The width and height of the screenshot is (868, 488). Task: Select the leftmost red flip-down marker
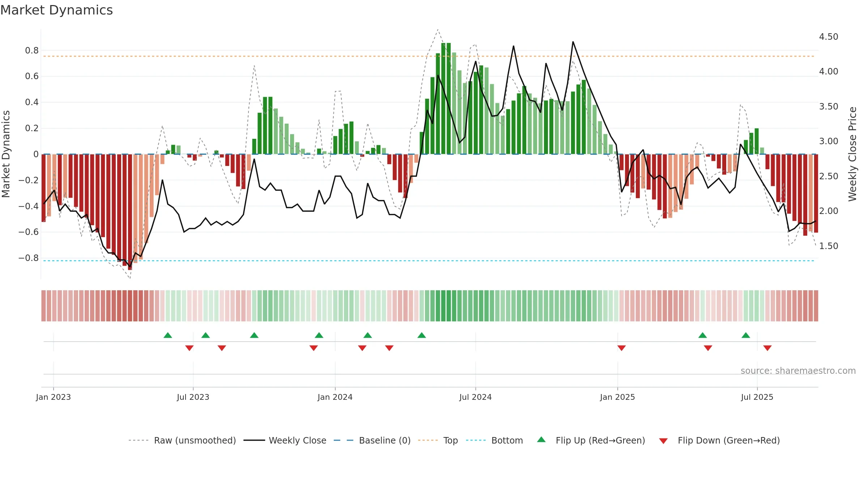(x=189, y=348)
